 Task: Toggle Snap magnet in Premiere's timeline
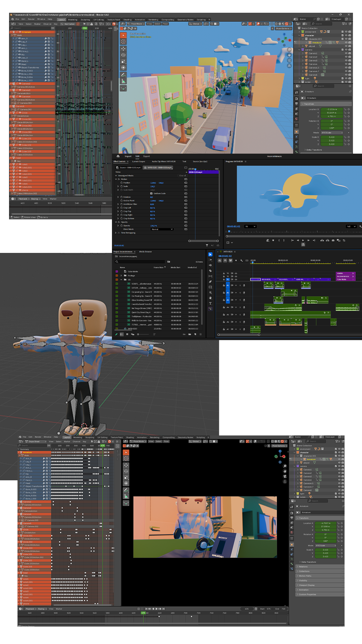coord(225,260)
